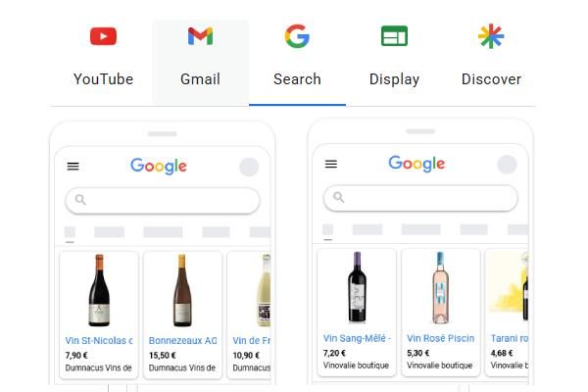
Task: Click profile avatar circle in right preview
Action: coord(507,165)
